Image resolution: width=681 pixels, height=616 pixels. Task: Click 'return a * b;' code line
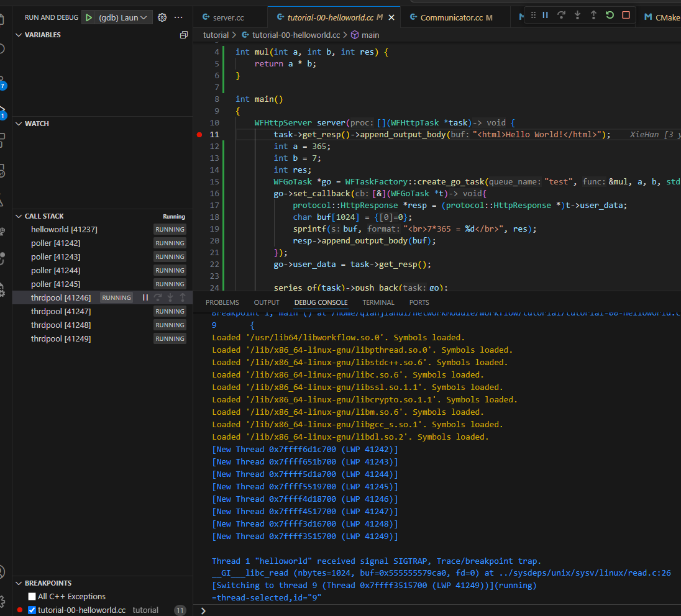click(285, 64)
